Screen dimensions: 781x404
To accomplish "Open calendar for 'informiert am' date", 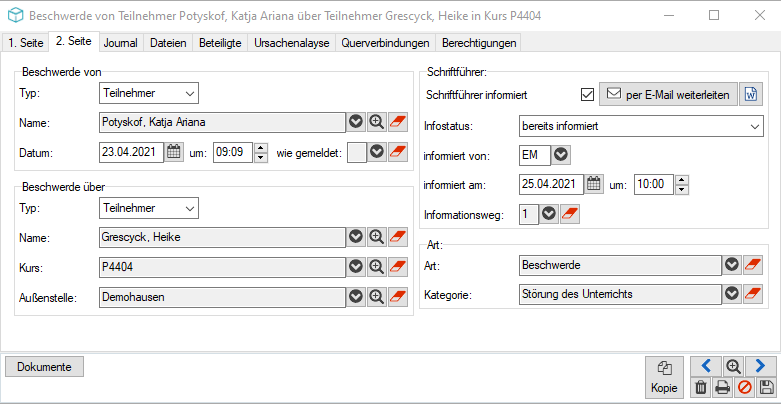I will [x=593, y=184].
